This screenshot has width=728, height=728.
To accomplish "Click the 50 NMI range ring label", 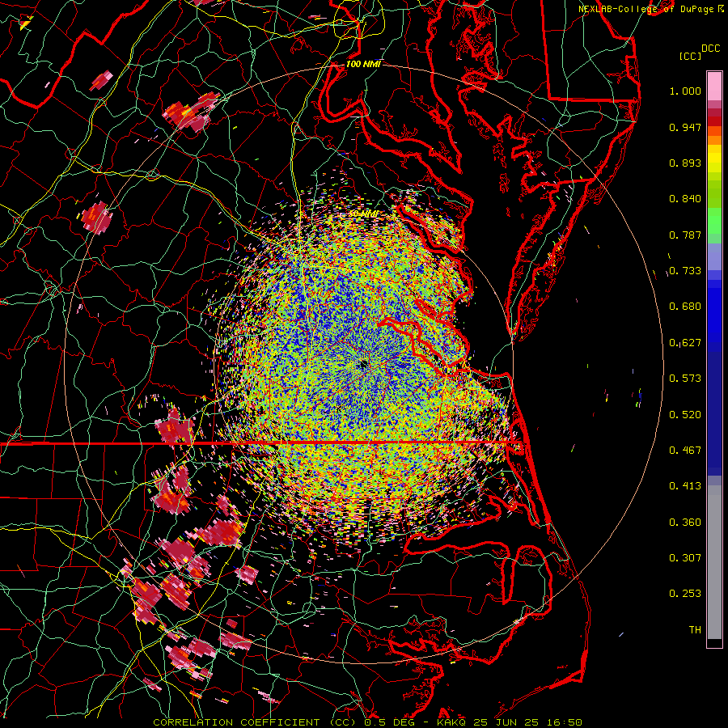I will (363, 214).
